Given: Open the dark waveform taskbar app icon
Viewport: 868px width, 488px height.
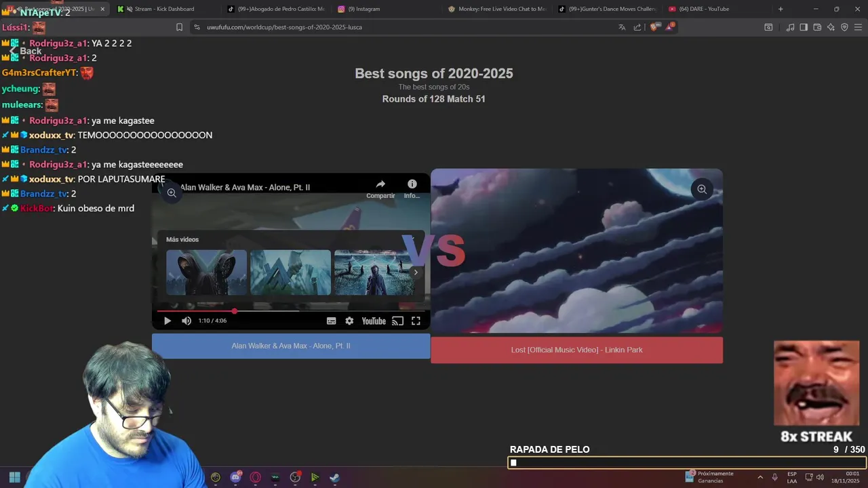Looking at the screenshot, I should click(275, 477).
